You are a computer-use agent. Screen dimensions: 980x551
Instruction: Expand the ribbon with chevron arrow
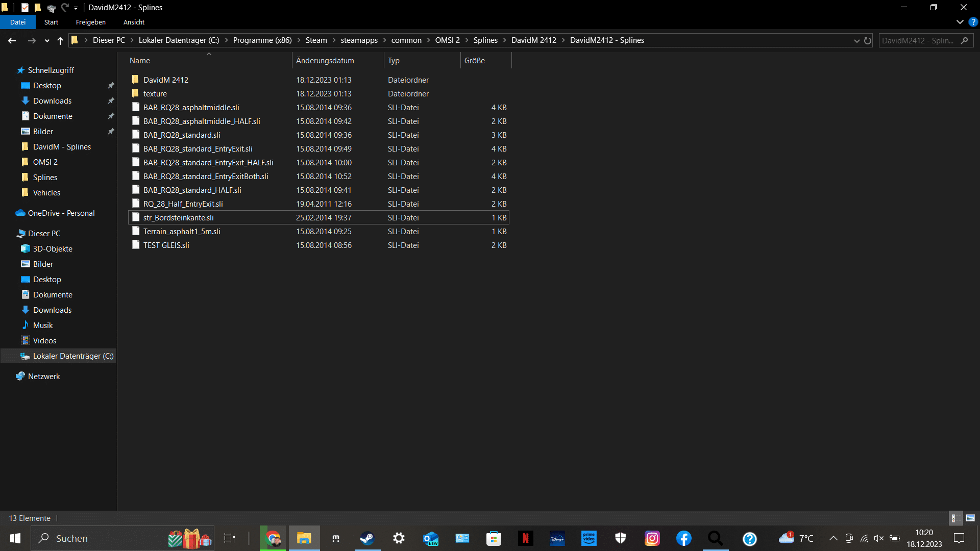coord(960,22)
